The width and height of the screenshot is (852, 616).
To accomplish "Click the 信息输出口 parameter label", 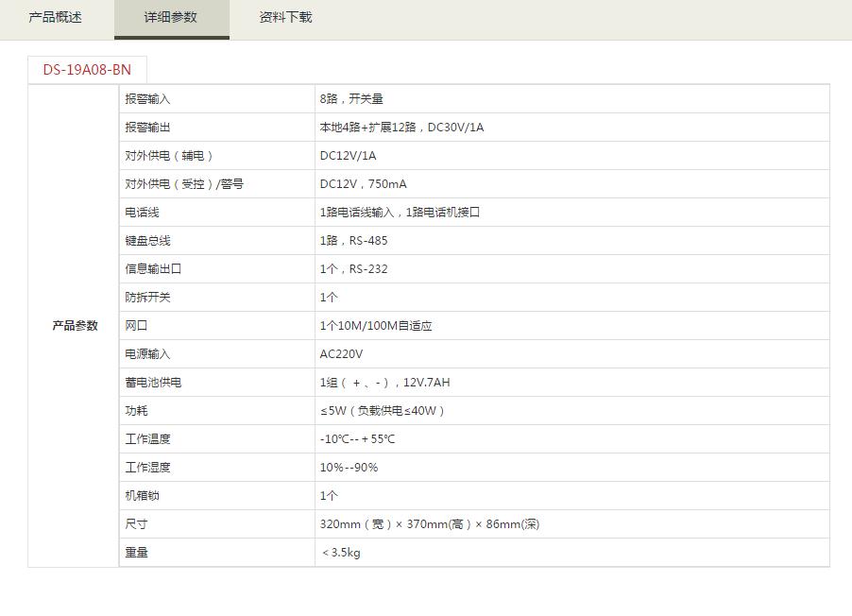I will [x=153, y=269].
